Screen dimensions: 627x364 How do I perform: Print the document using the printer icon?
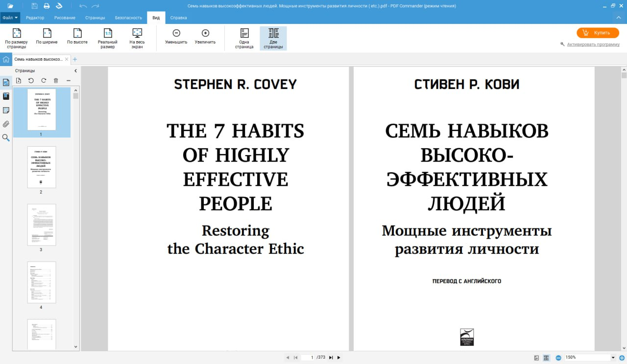coord(47,6)
